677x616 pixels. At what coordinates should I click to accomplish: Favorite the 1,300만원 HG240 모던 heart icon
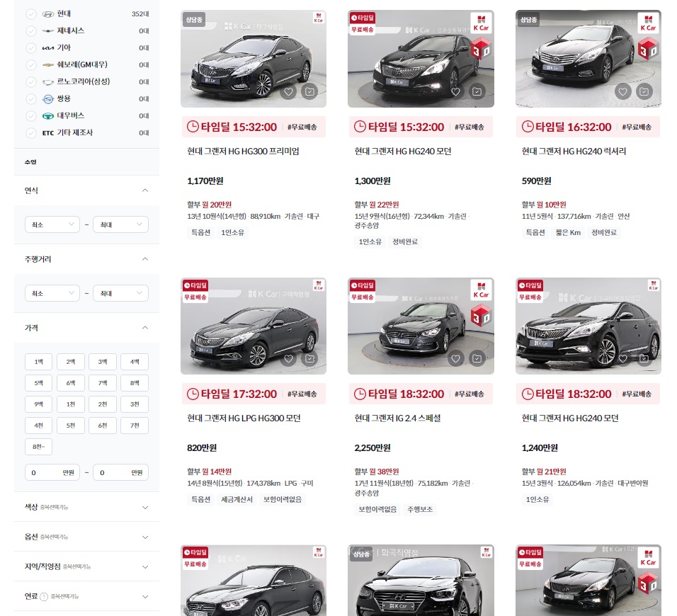tap(455, 91)
